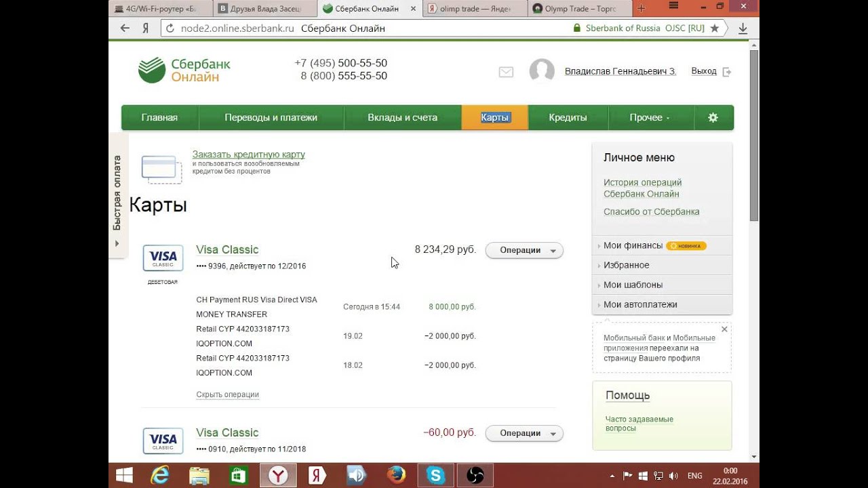The image size is (868, 488).
Task: Open the messages envelope icon
Action: coord(506,72)
